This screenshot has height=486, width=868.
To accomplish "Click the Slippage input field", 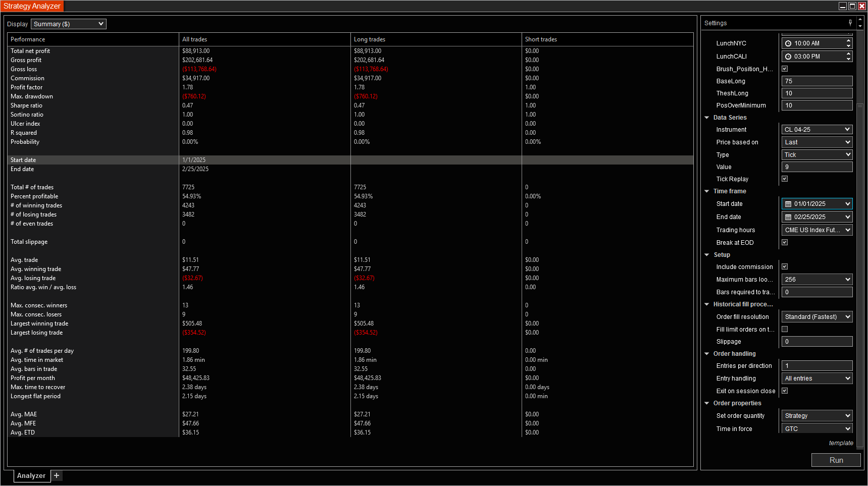I will (817, 342).
